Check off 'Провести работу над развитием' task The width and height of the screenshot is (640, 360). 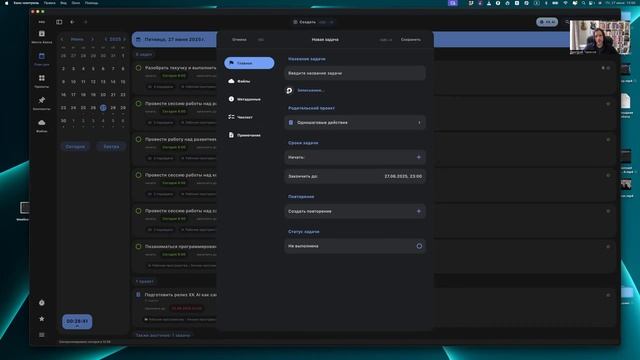pos(138,139)
